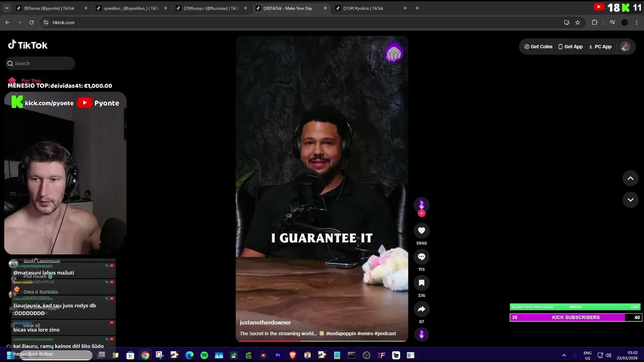This screenshot has height=362, width=644.
Task: Click install app icon in address bar
Action: click(x=567, y=23)
